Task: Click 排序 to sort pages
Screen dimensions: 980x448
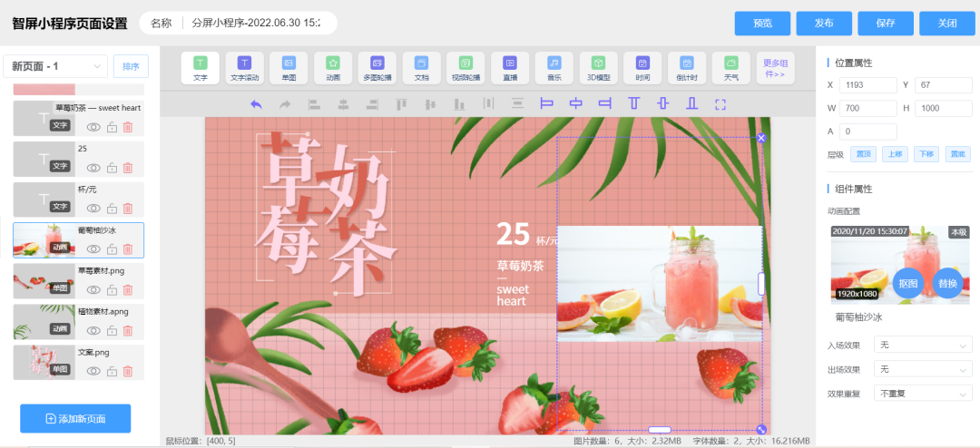Action: click(x=132, y=66)
